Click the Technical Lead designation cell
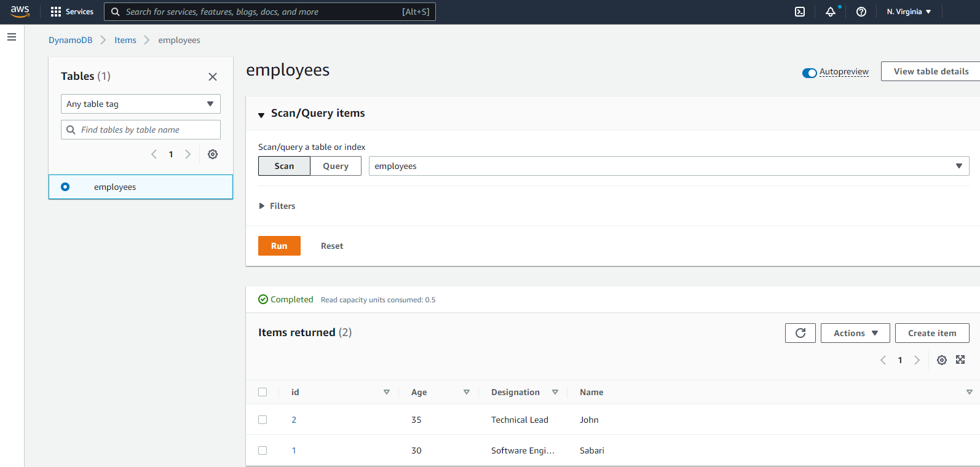Screen dimensions: 980x467 [x=520, y=420]
